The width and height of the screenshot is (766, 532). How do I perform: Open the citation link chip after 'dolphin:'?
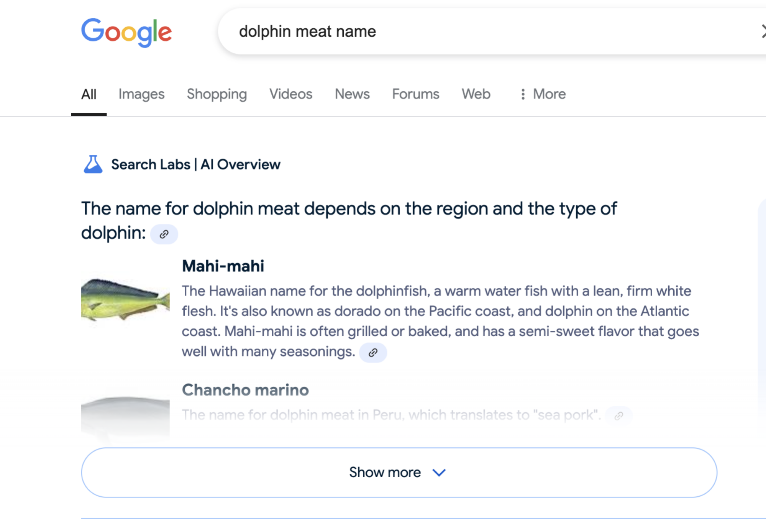click(164, 234)
